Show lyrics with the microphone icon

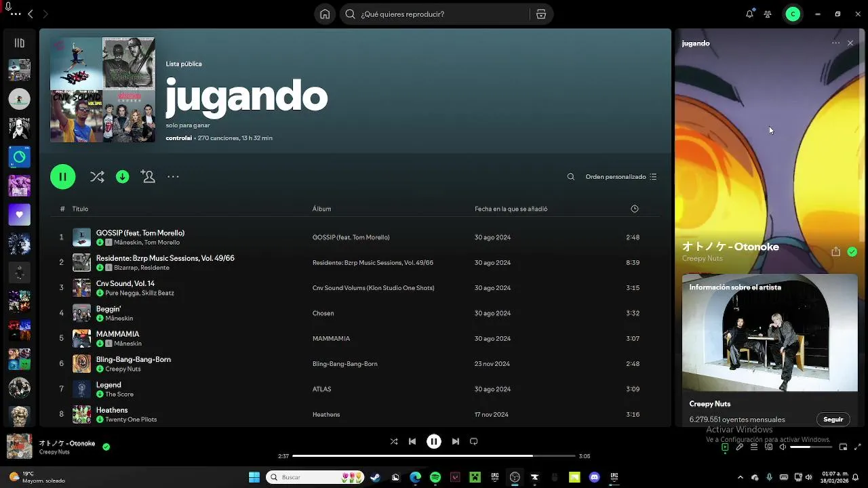[740, 447]
